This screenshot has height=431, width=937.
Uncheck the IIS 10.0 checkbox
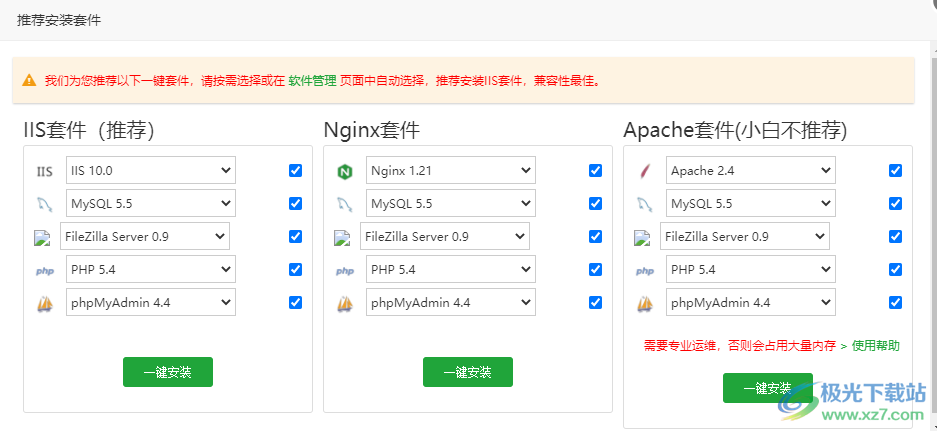pos(295,170)
